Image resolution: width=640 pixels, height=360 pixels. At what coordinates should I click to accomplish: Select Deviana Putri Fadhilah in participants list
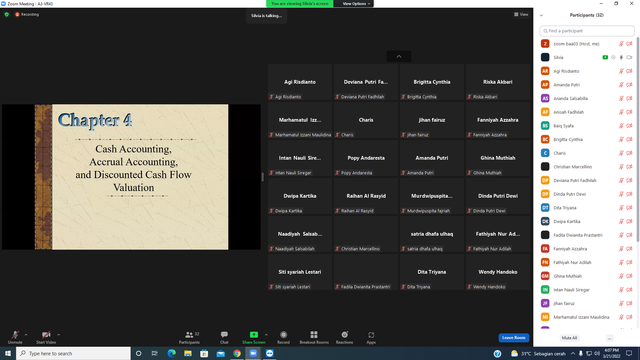click(587, 180)
